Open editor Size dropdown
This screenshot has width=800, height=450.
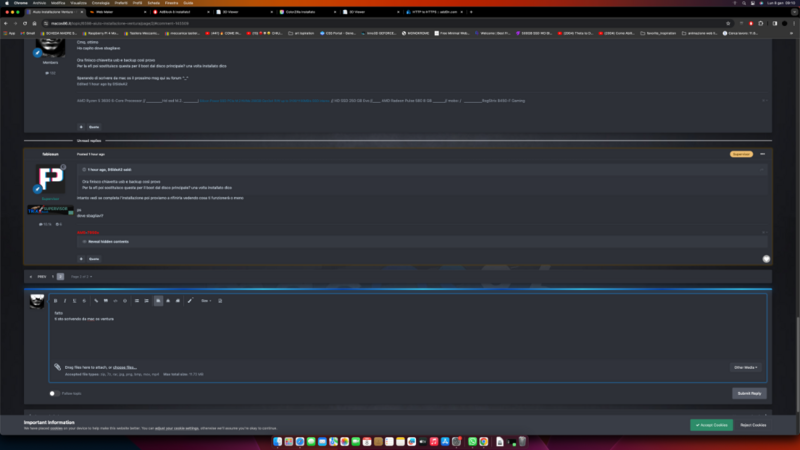[206, 301]
